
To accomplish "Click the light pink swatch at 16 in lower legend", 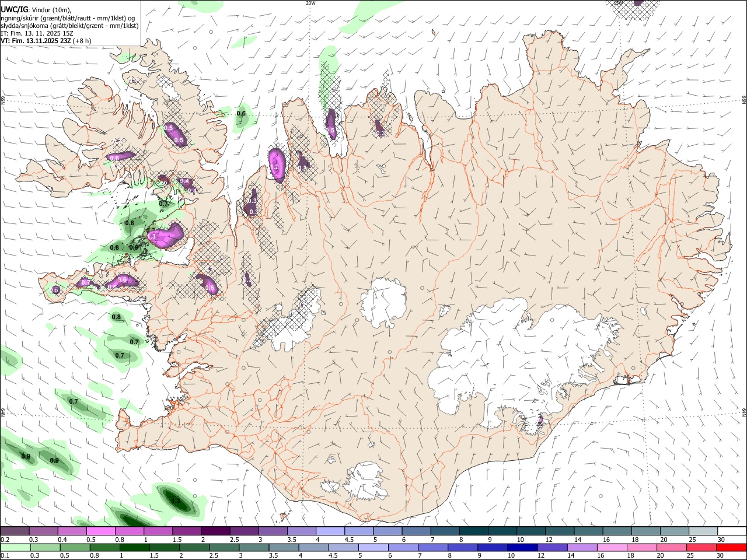I will pyautogui.click(x=611, y=547).
